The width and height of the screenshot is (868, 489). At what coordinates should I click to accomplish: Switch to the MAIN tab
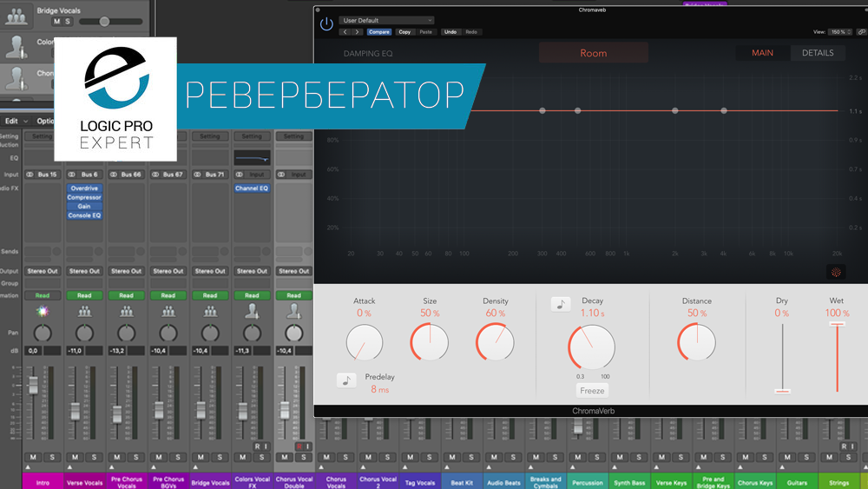(762, 53)
